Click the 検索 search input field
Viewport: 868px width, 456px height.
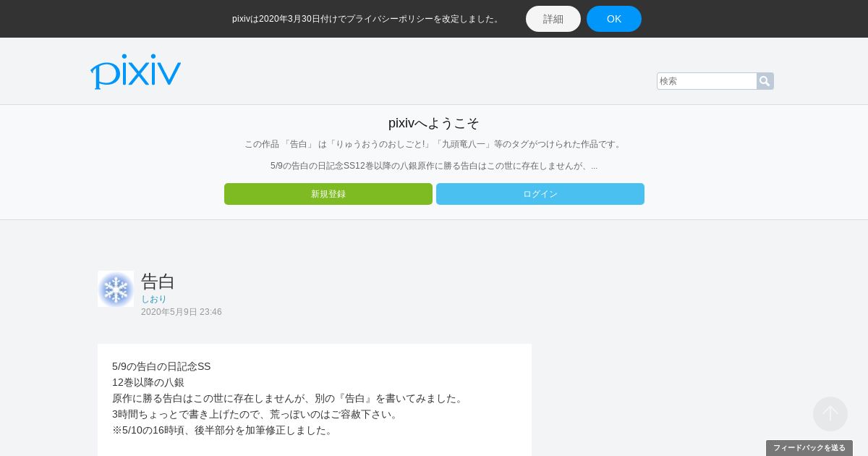click(x=707, y=81)
